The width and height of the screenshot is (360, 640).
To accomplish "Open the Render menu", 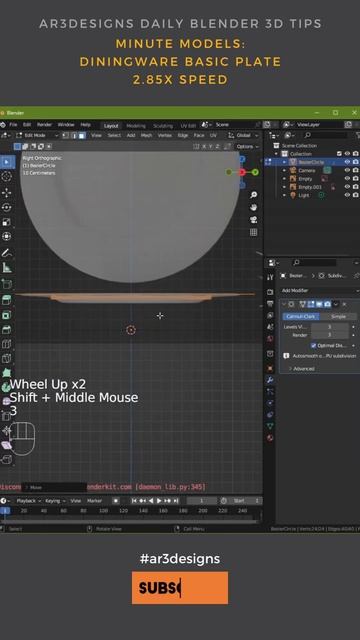I will [x=44, y=125].
